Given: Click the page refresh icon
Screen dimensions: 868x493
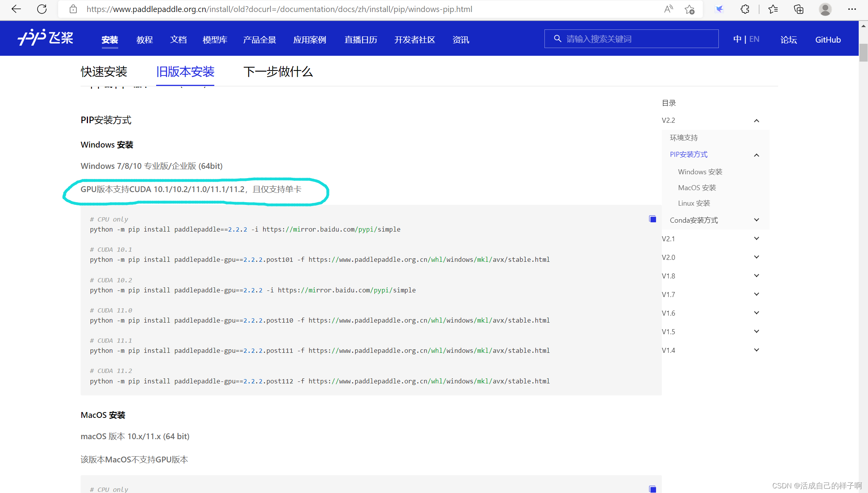Looking at the screenshot, I should point(42,9).
